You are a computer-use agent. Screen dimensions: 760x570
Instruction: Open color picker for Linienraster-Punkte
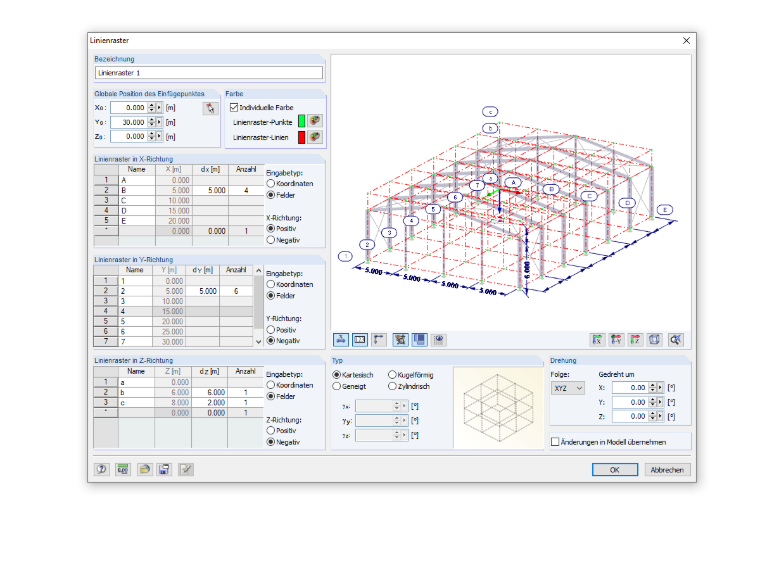tap(315, 121)
